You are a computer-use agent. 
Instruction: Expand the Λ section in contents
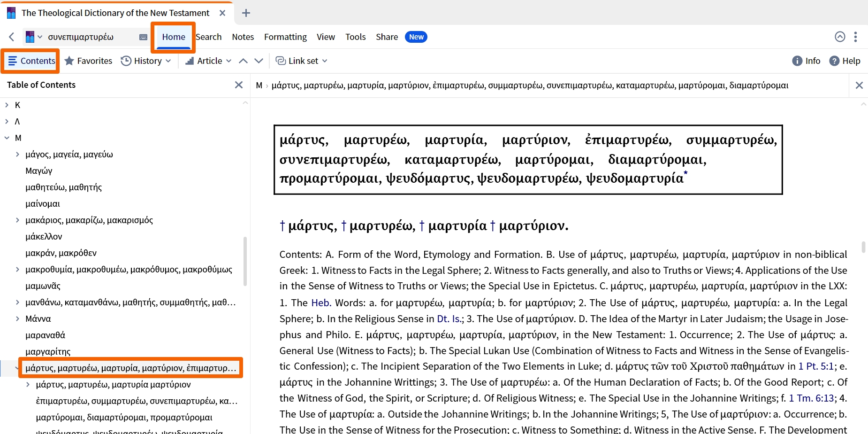coord(7,121)
